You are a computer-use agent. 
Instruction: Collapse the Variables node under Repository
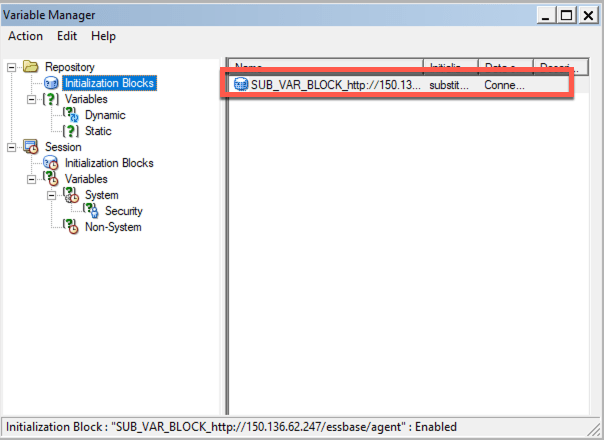31,99
